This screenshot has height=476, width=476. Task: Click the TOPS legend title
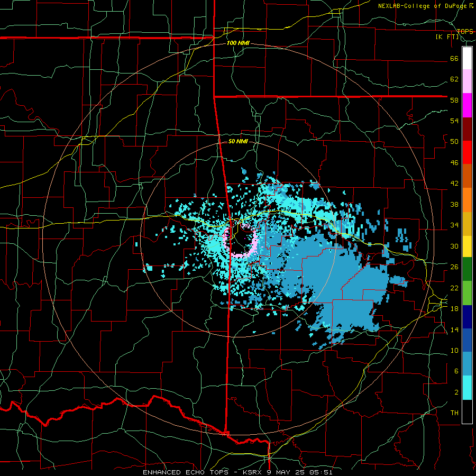pyautogui.click(x=465, y=32)
